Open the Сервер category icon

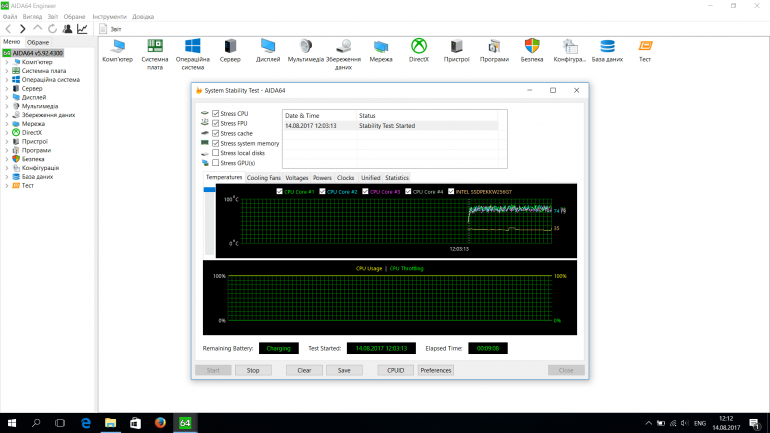tap(230, 51)
